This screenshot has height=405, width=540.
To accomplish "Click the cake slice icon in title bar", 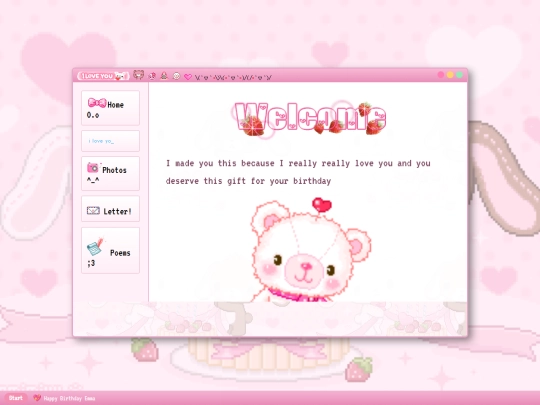I will pos(164,75).
